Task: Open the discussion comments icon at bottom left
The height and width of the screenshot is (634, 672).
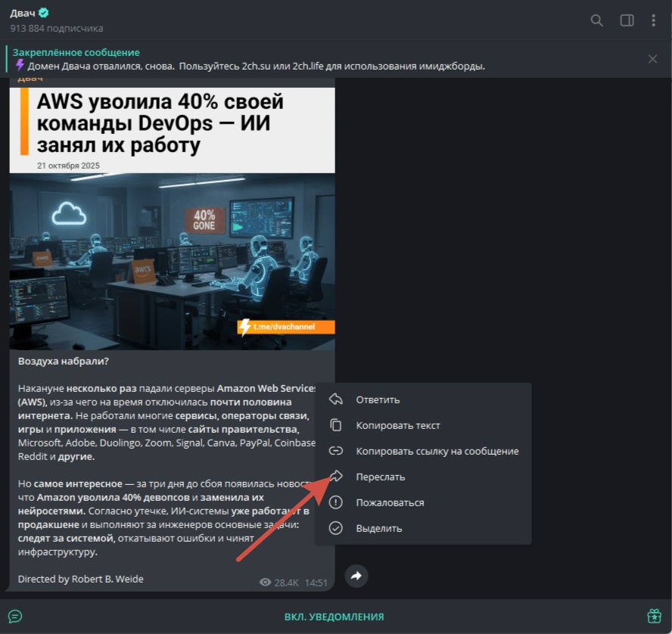Action: point(15,617)
